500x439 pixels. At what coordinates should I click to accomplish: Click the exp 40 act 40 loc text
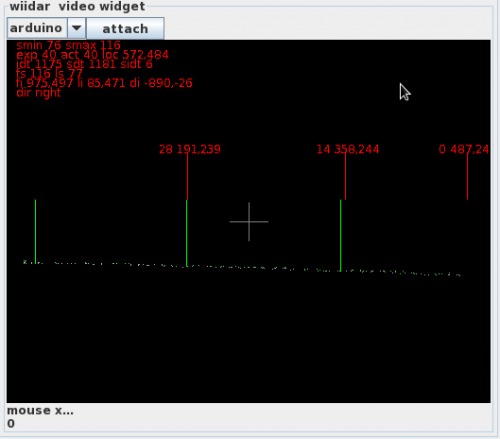tap(92, 55)
